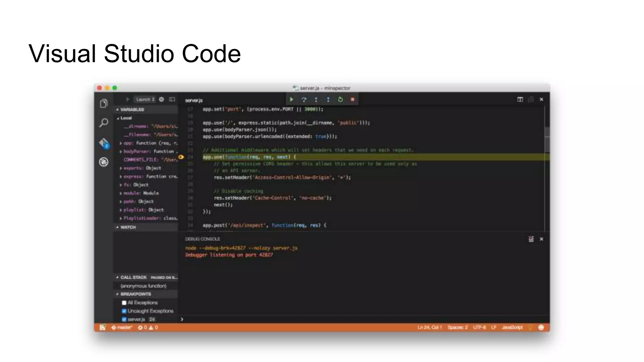Step over in debug toolbar
This screenshot has width=644, height=362.
(x=304, y=99)
